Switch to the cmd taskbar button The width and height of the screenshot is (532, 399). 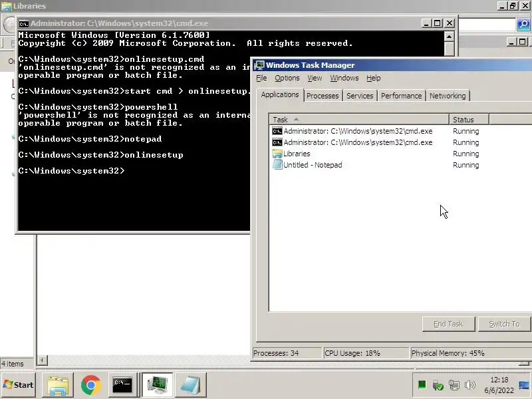pyautogui.click(x=123, y=385)
